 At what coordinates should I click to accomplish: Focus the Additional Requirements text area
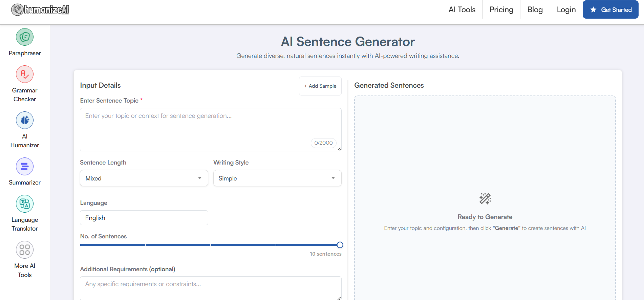point(210,287)
